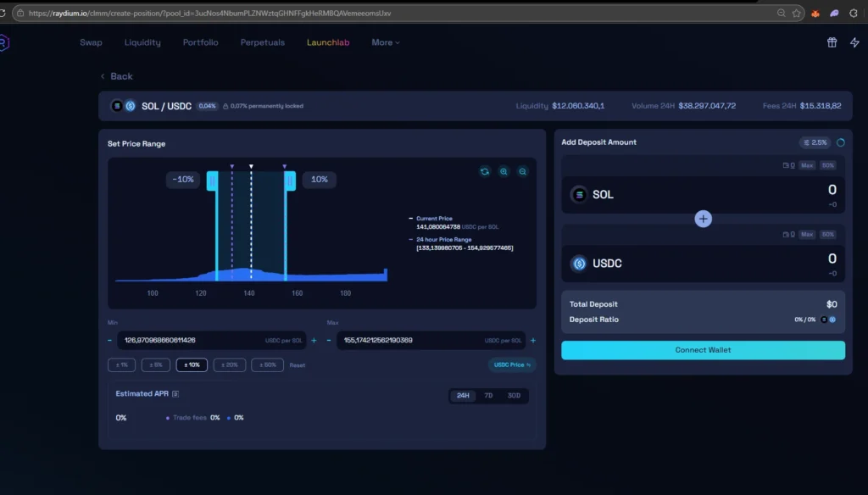Viewport: 868px width, 495px height.
Task: Select the ± 20% price range preset
Action: click(228, 365)
